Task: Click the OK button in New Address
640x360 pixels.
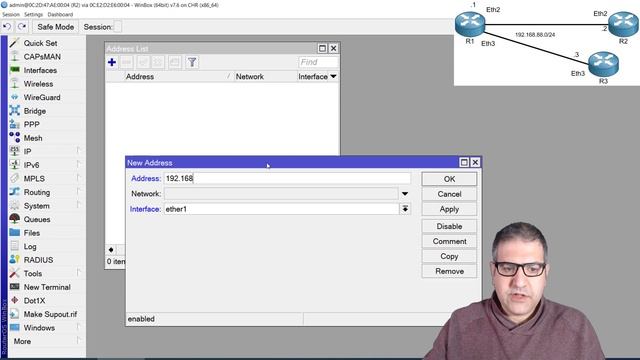Action: click(449, 179)
